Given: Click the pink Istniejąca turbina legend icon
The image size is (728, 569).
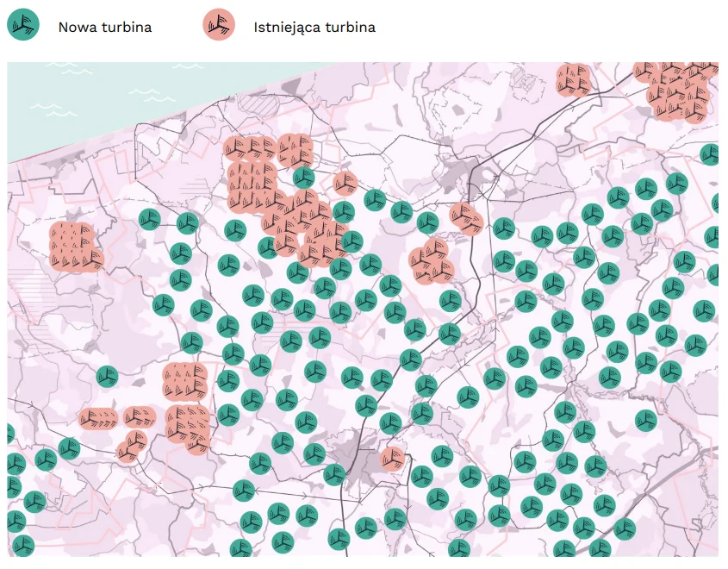Looking at the screenshot, I should coord(218,26).
